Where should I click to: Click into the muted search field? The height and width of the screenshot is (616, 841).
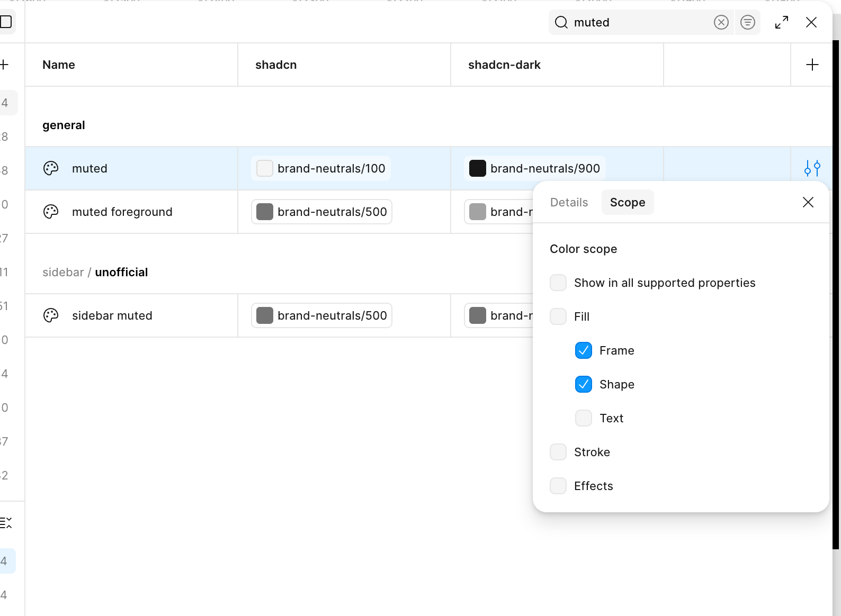pos(636,22)
